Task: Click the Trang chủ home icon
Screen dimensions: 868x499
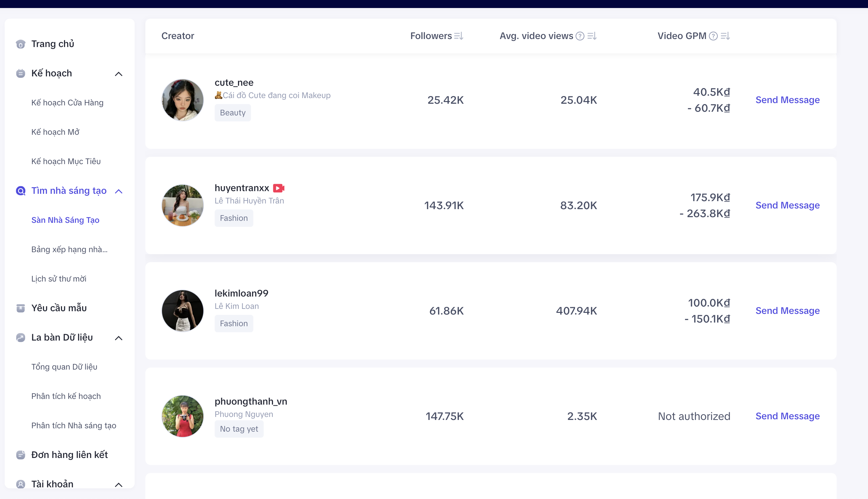Action: coord(21,44)
